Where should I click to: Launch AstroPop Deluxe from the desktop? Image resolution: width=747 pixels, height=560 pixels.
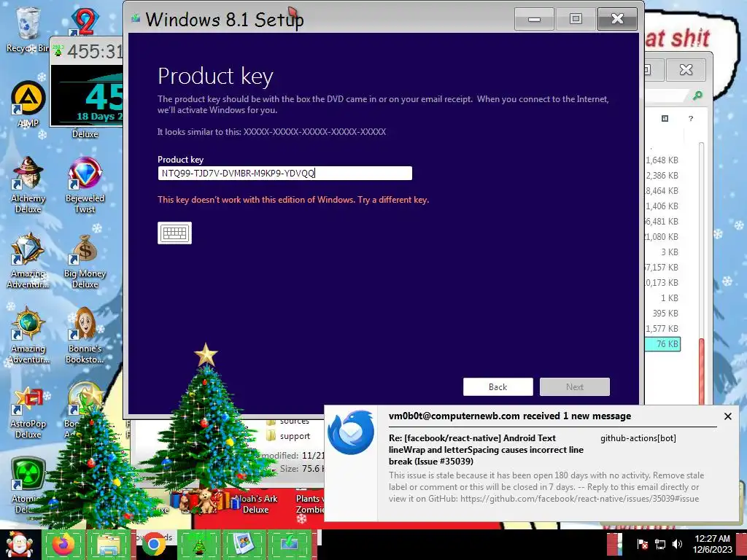pos(28,413)
